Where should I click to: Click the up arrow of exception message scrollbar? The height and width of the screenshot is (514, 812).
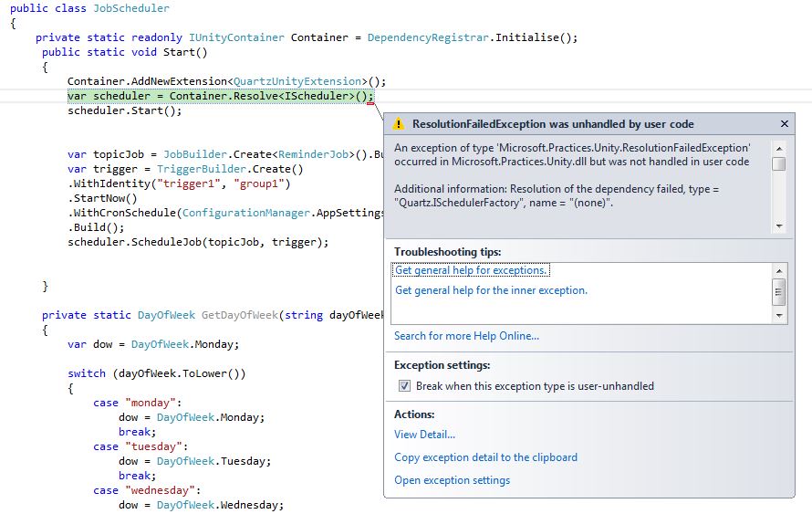point(778,147)
